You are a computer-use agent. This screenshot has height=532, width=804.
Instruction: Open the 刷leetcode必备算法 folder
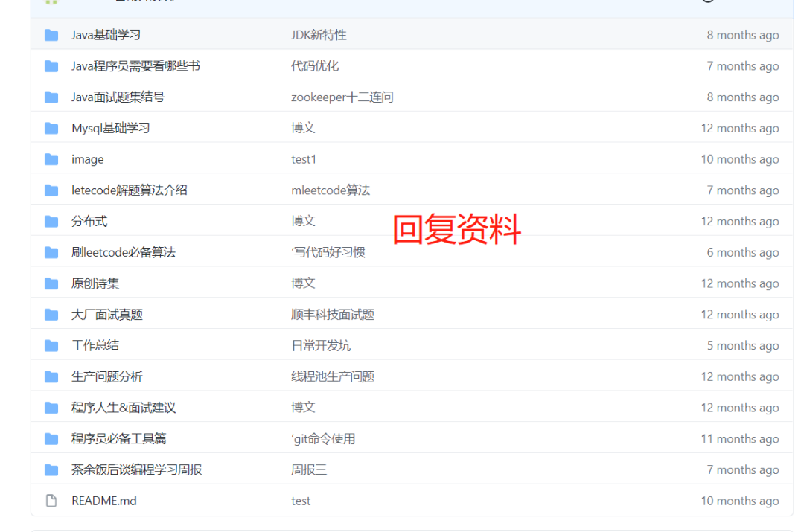click(124, 252)
